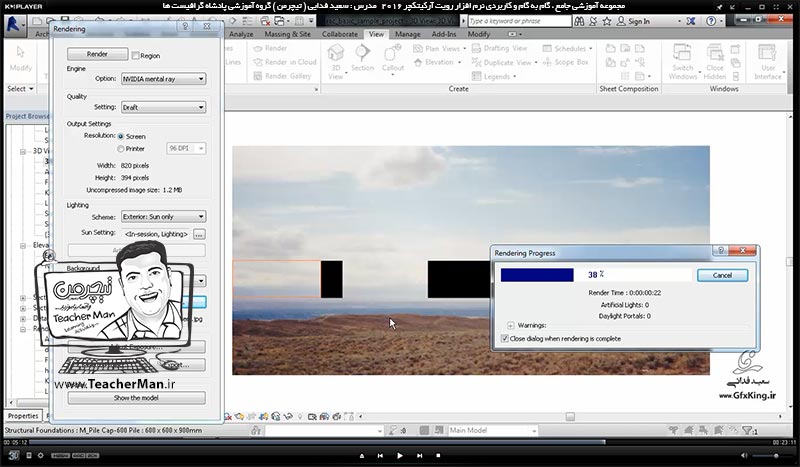Image resolution: width=800 pixels, height=467 pixels.
Task: Open Render in Cloud from ribbon
Action: click(285, 62)
